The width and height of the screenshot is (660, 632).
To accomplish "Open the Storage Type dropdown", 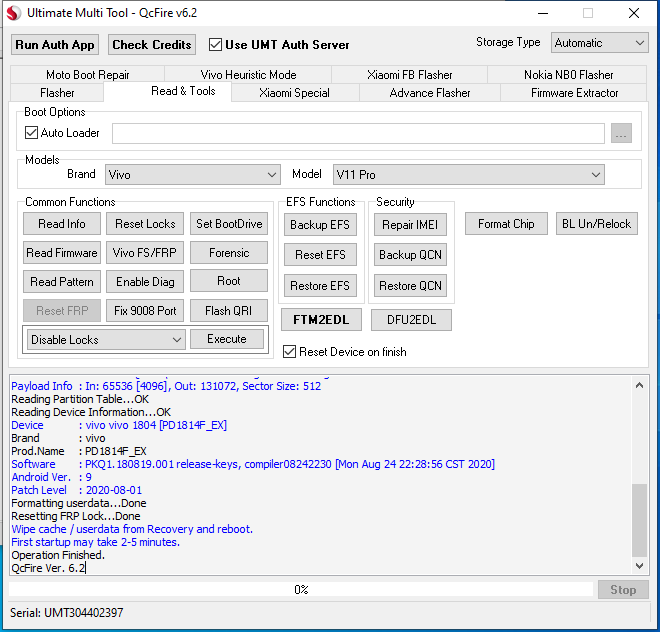I will click(599, 43).
